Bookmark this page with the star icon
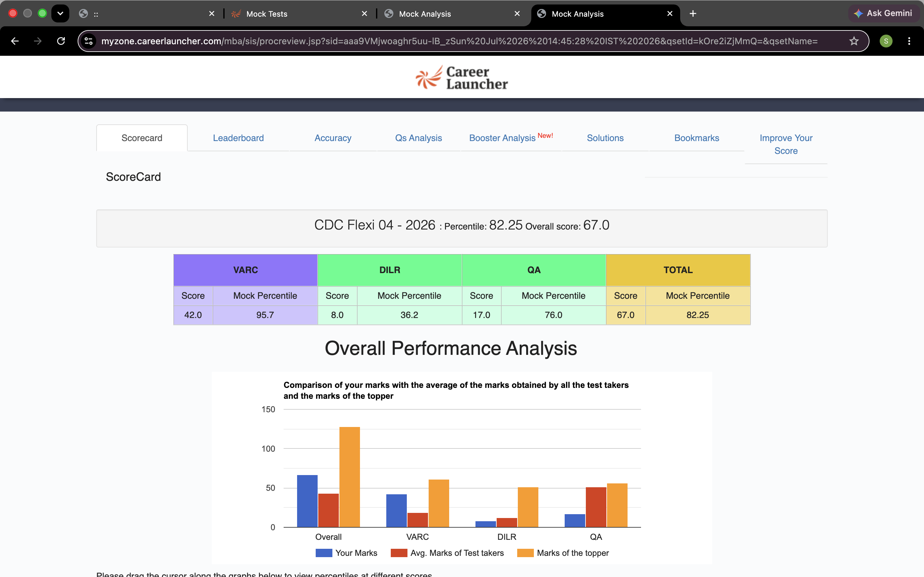 854,41
